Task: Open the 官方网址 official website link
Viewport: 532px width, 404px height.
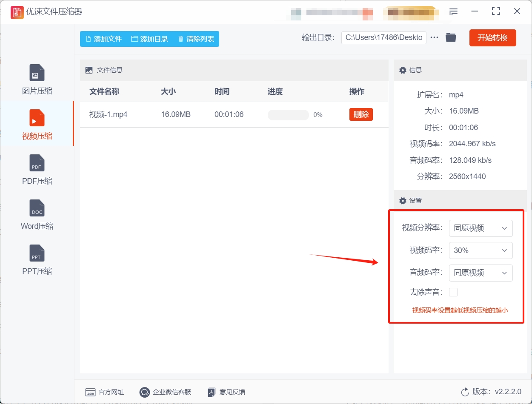Action: tap(105, 392)
